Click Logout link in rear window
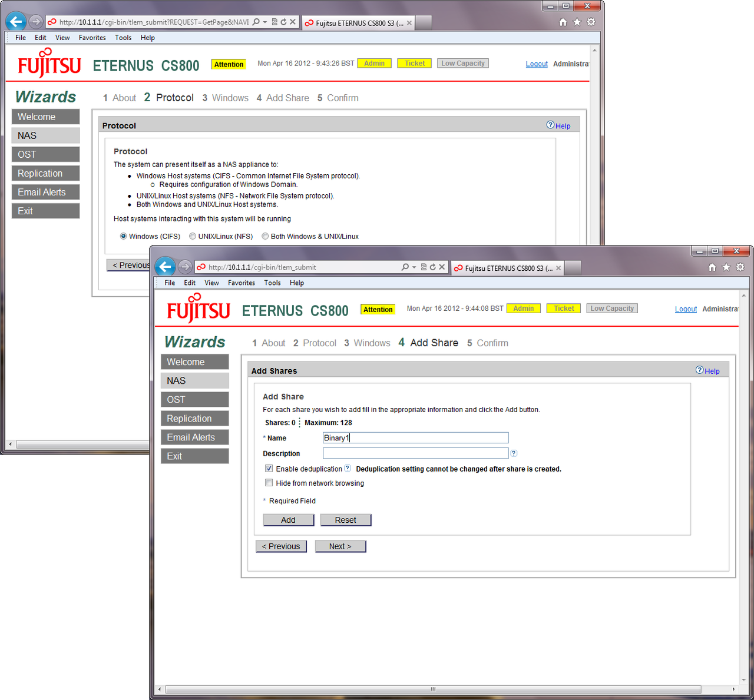This screenshot has height=700, width=754. tap(537, 64)
